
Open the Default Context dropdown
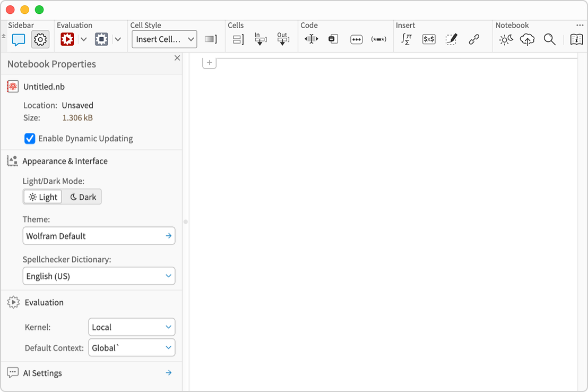coord(132,348)
